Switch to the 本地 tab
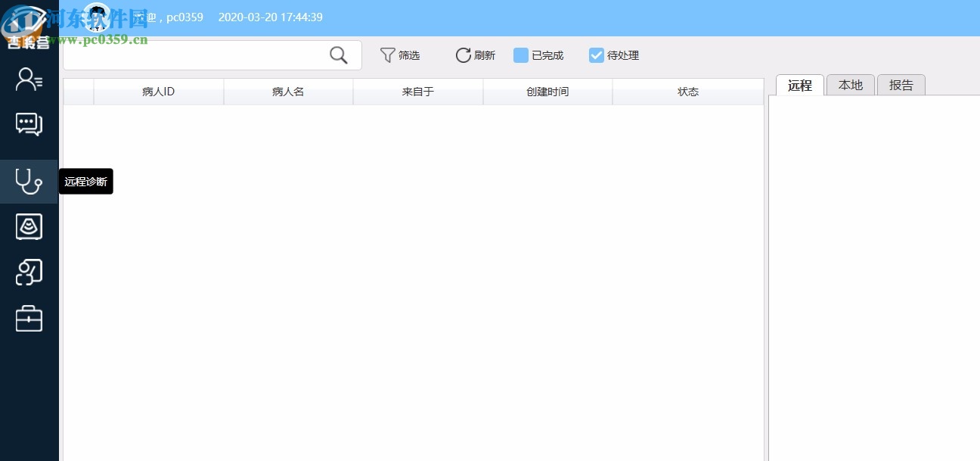 (x=850, y=85)
